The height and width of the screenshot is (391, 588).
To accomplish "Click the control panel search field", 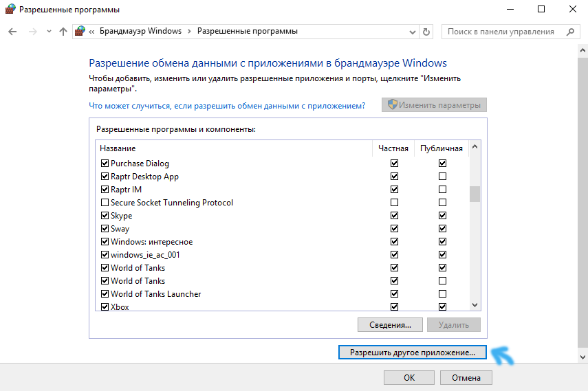I will (x=501, y=32).
